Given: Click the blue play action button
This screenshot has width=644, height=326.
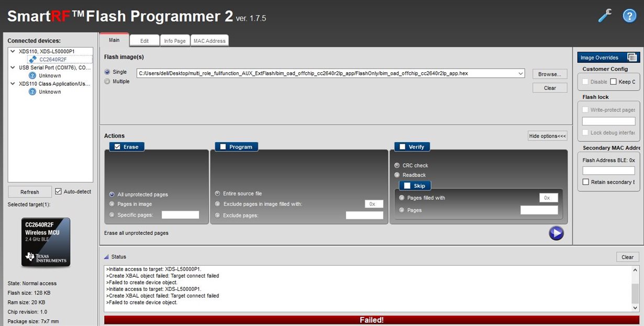Looking at the screenshot, I should 556,233.
